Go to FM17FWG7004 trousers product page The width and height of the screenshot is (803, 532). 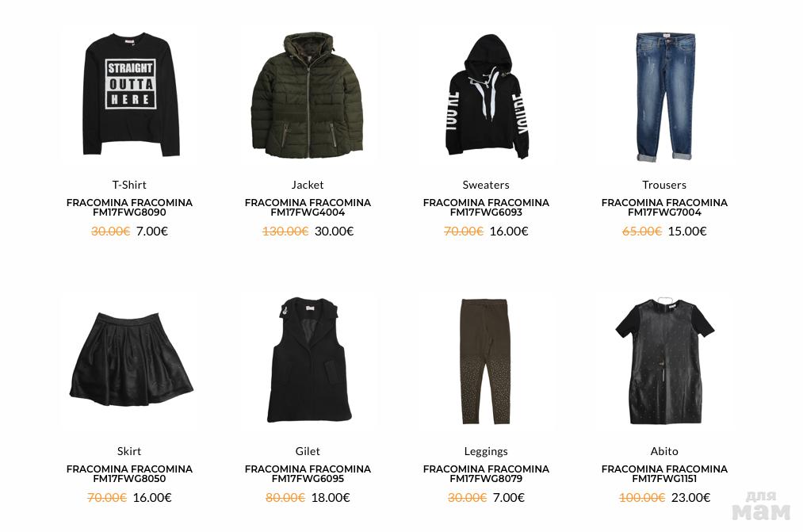click(x=664, y=208)
